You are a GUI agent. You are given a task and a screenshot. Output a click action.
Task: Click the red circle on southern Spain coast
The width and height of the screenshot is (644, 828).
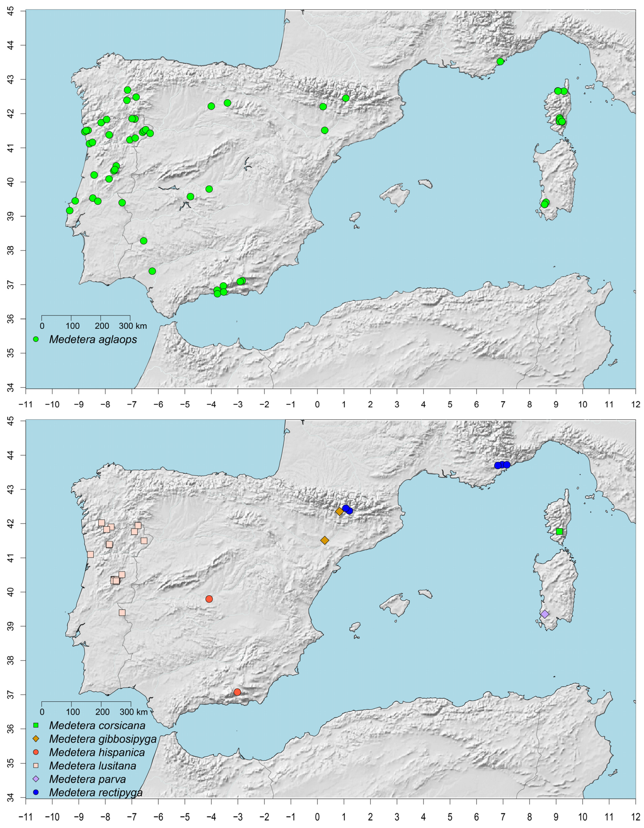pos(237,692)
